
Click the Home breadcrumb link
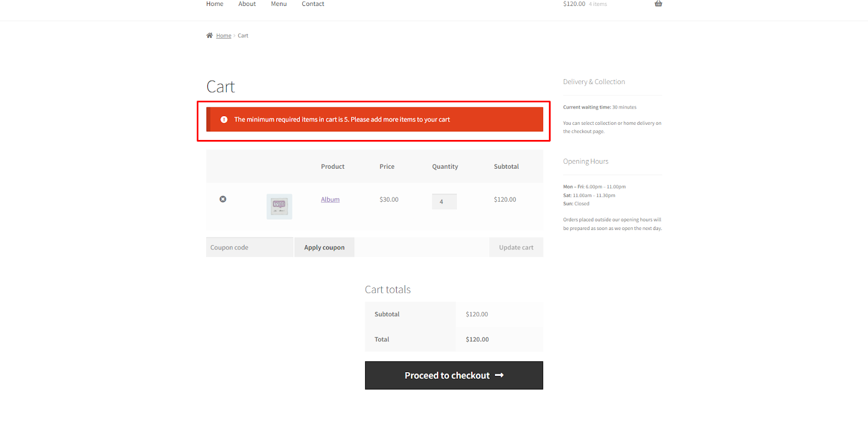(224, 36)
